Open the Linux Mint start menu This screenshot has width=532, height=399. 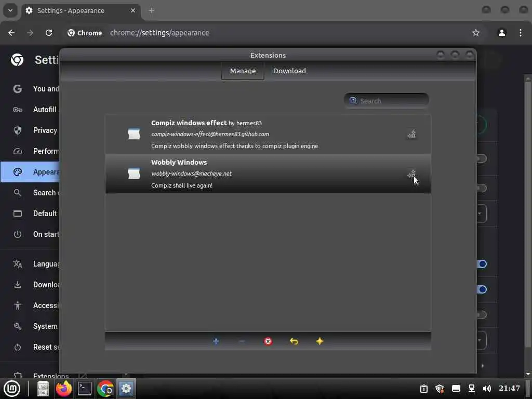12,389
